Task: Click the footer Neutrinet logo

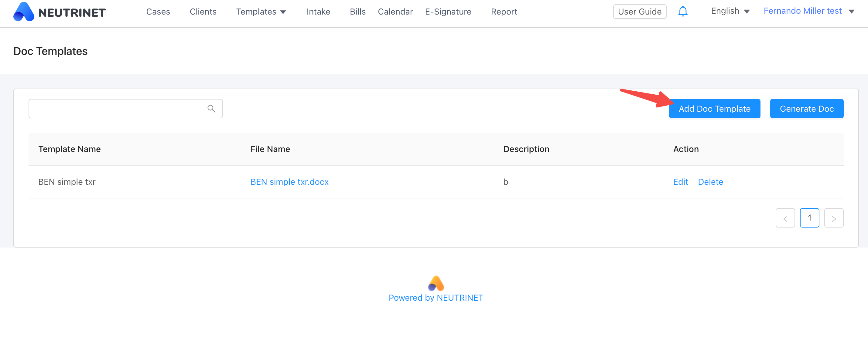Action: coord(436,283)
